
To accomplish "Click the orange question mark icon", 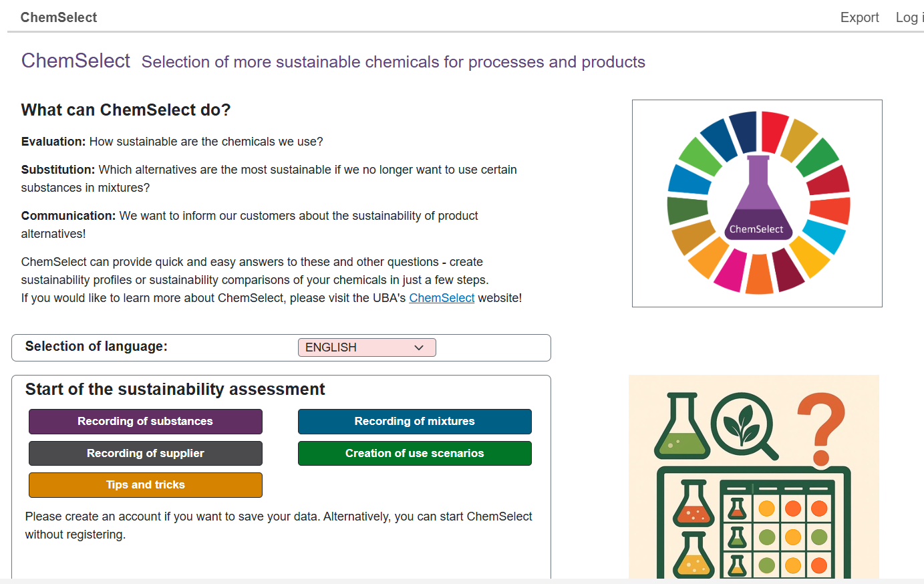I will (822, 429).
